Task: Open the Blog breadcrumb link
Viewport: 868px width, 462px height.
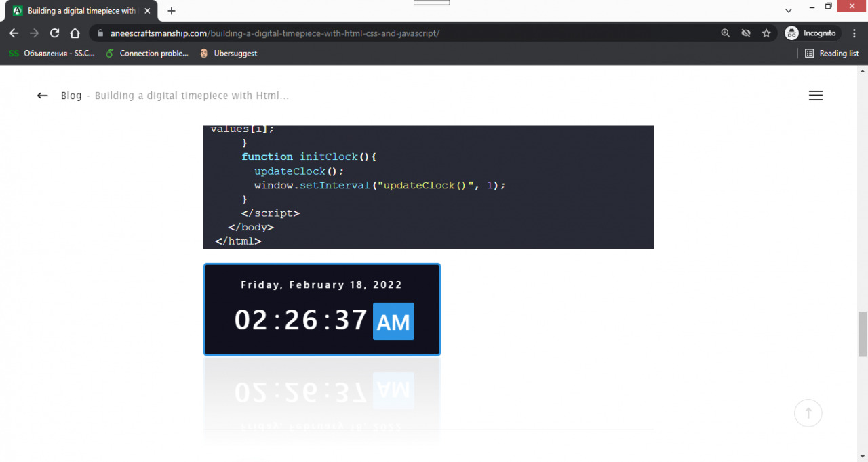Action: tap(71, 96)
